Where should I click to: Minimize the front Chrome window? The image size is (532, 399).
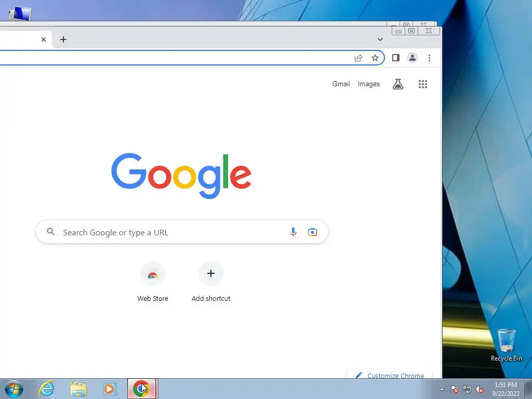click(398, 31)
